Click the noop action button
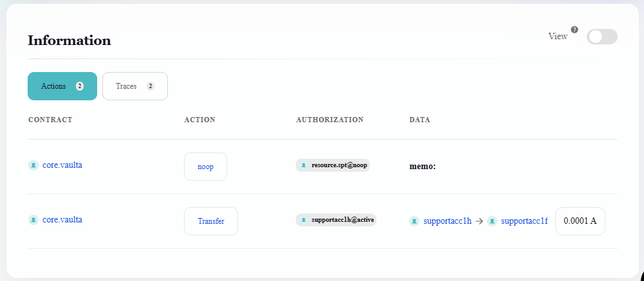Image resolution: width=644 pixels, height=281 pixels. tap(205, 167)
